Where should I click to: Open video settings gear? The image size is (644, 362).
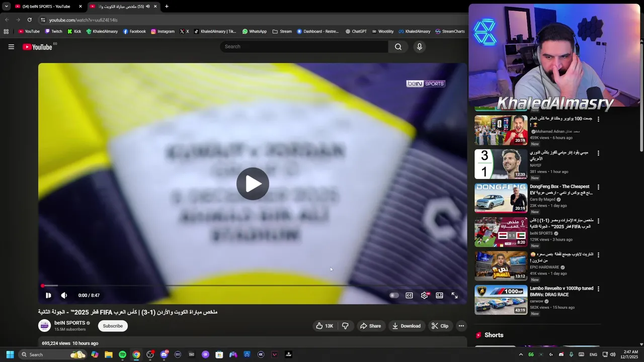tap(424, 295)
